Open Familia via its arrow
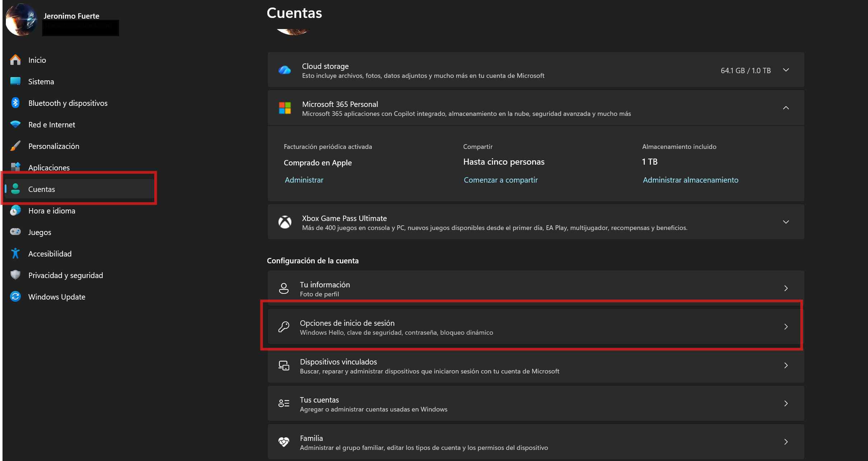868x461 pixels. pos(786,442)
